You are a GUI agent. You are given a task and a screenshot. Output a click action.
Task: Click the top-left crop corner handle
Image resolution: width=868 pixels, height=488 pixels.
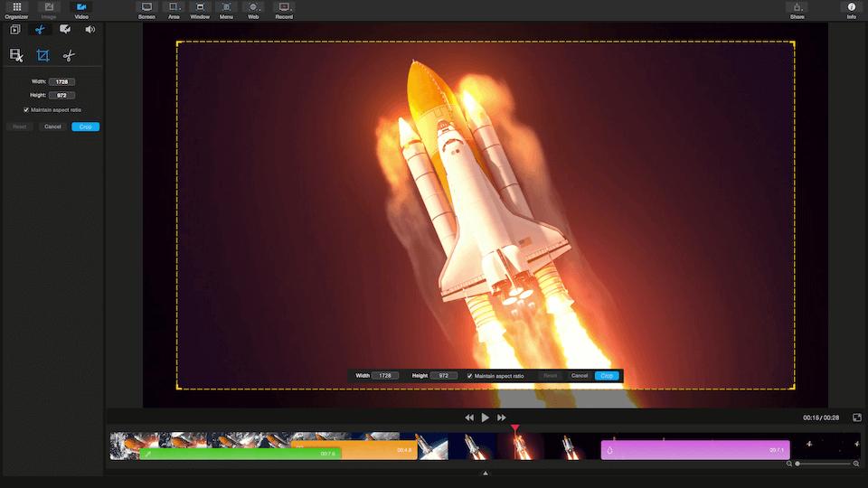coord(178,42)
